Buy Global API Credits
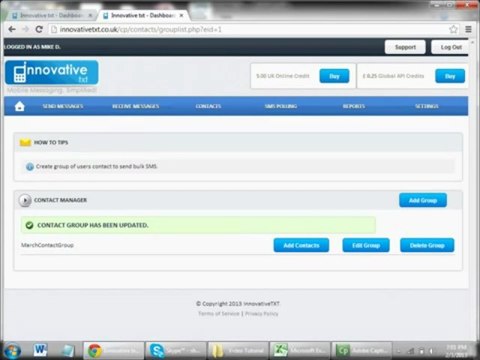The height and width of the screenshot is (360, 480). point(450,76)
